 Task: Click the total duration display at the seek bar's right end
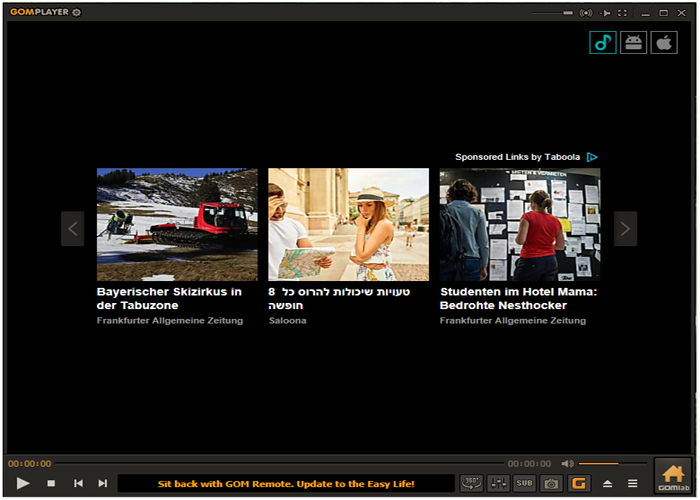click(529, 464)
